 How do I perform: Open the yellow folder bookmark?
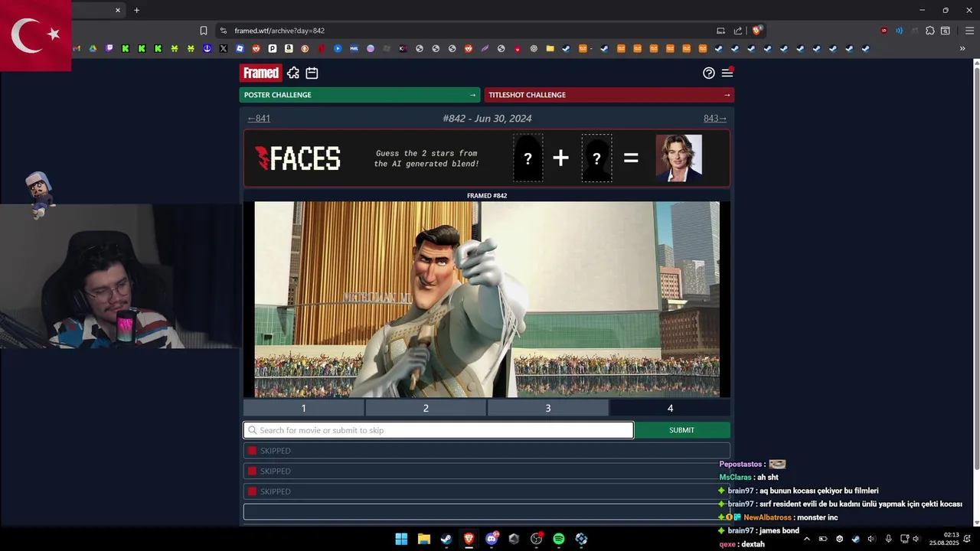pos(550,48)
